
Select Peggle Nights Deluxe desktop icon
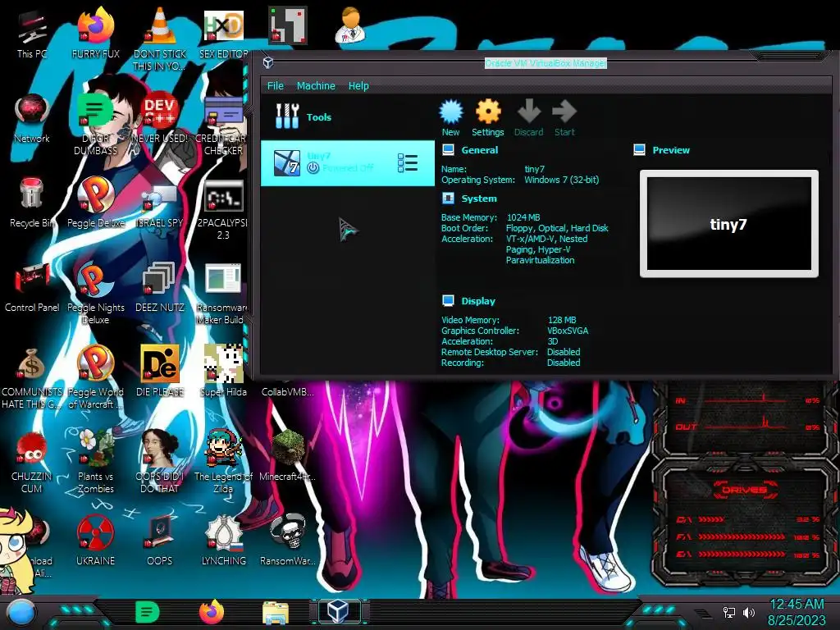coord(96,293)
